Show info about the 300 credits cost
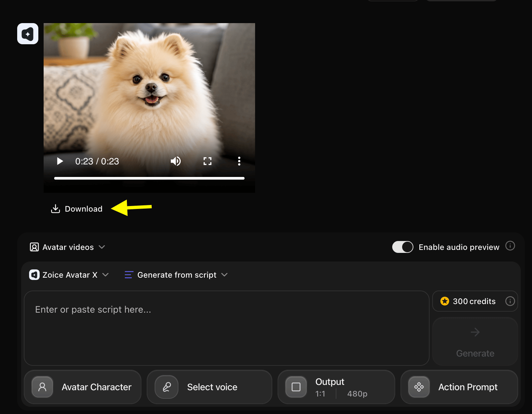Screen dimensions: 532x414 (510, 301)
